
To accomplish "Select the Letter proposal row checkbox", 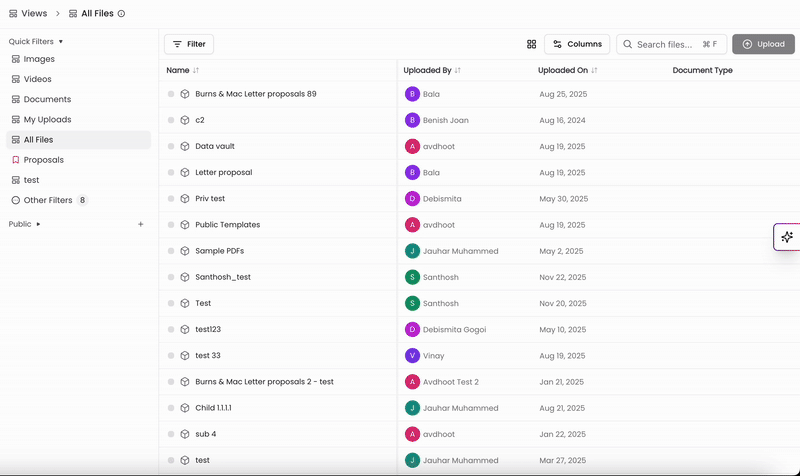I will tap(171, 172).
